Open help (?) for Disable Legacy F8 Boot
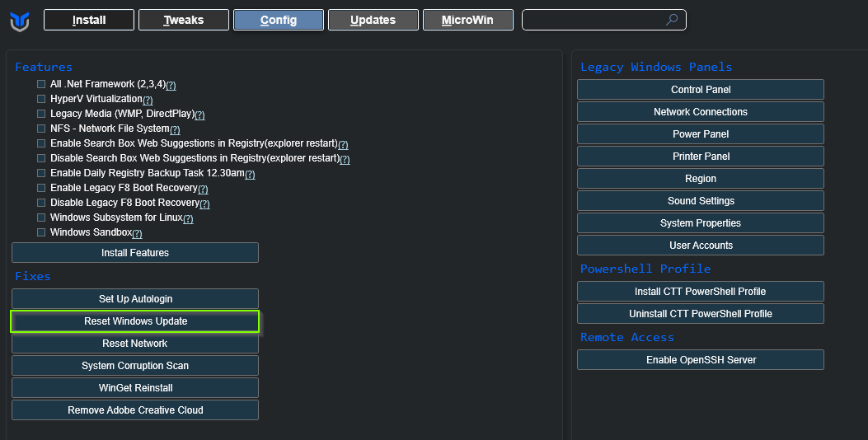Viewport: 868px width, 440px height. coord(204,204)
